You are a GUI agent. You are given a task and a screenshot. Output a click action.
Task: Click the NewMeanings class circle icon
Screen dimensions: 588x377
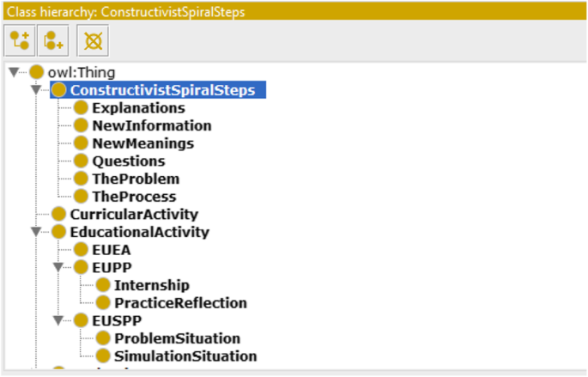tap(81, 143)
